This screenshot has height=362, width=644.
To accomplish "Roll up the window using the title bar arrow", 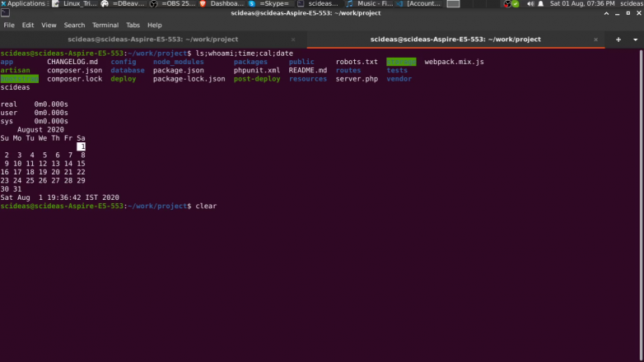I will 606,13.
